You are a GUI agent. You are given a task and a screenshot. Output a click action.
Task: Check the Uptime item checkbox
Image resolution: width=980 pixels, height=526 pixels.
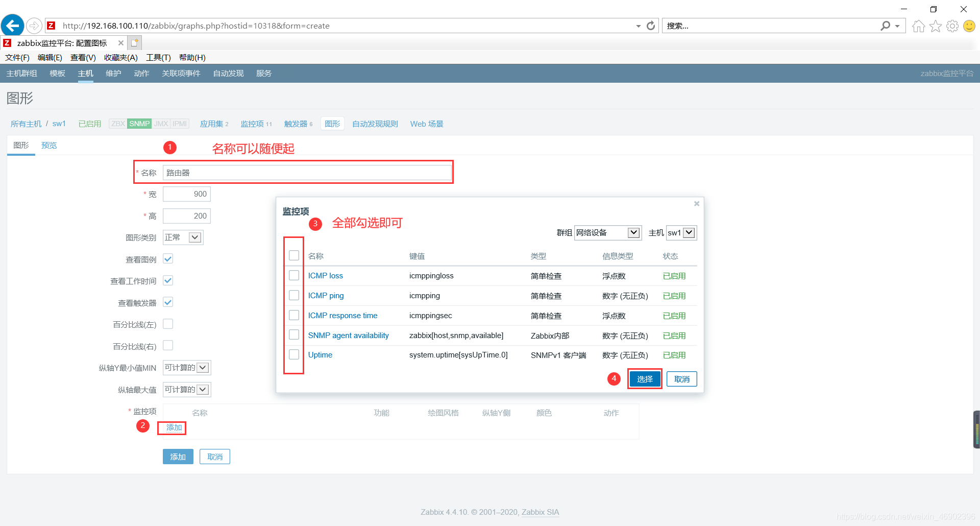294,354
